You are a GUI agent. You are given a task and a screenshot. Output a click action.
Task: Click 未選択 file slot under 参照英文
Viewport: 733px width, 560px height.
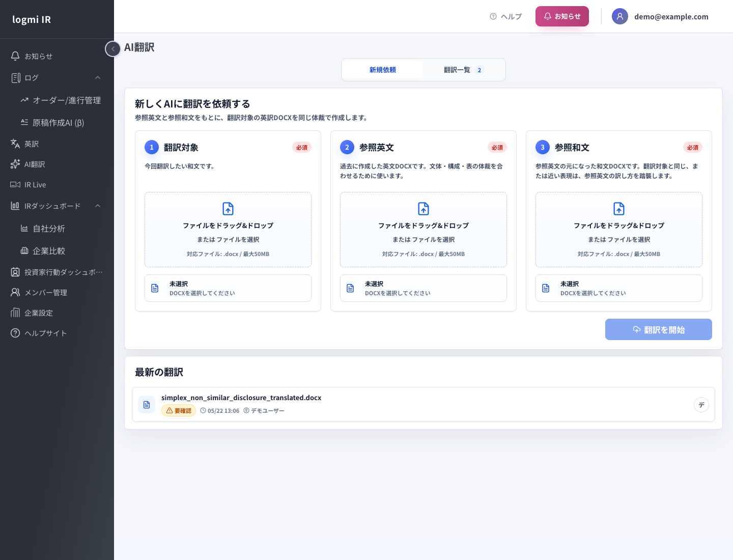pyautogui.click(x=424, y=288)
